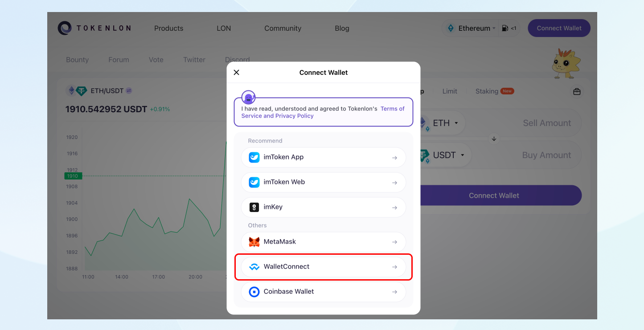Click the arrow on WalletConnect row
The width and height of the screenshot is (644, 330).
click(394, 267)
